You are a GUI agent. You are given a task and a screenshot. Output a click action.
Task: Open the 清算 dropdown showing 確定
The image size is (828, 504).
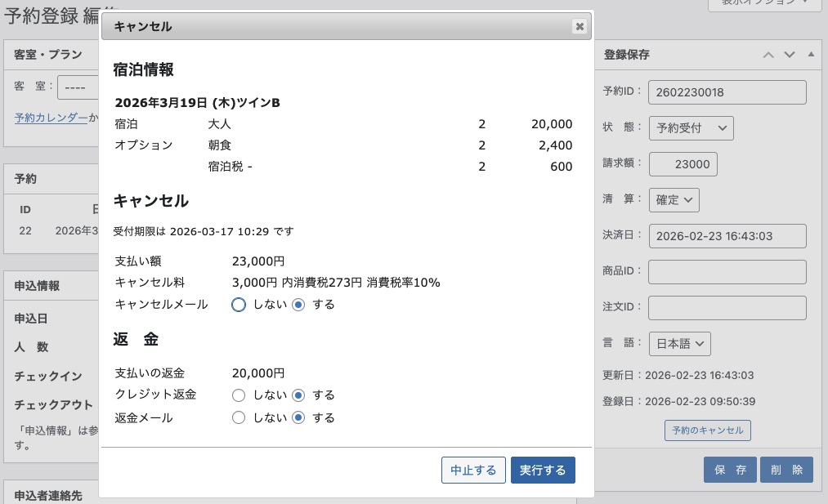point(674,199)
